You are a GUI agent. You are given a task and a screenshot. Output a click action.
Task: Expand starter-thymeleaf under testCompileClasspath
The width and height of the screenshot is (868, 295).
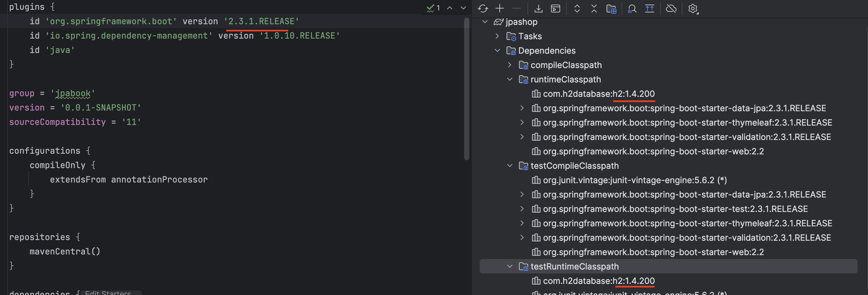522,223
